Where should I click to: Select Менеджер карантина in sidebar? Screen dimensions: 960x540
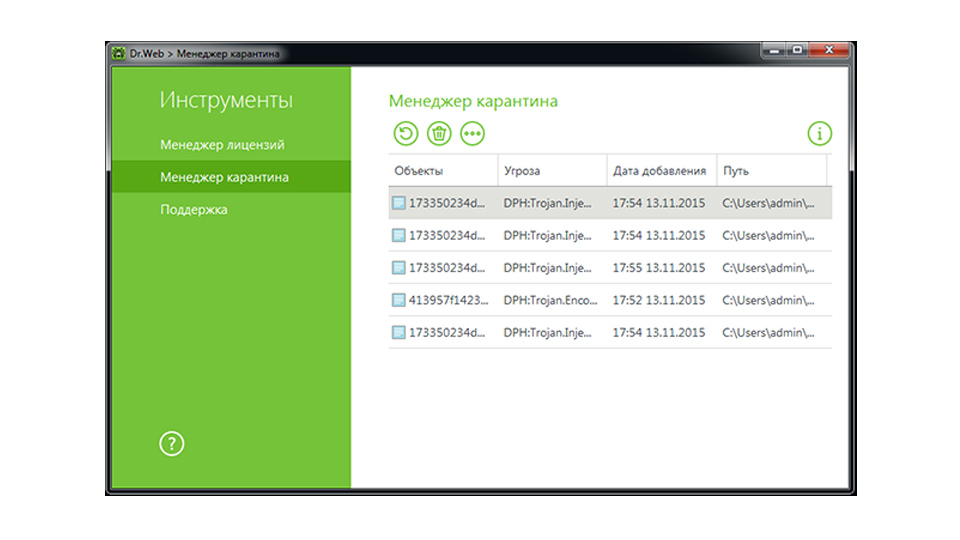coord(225,177)
